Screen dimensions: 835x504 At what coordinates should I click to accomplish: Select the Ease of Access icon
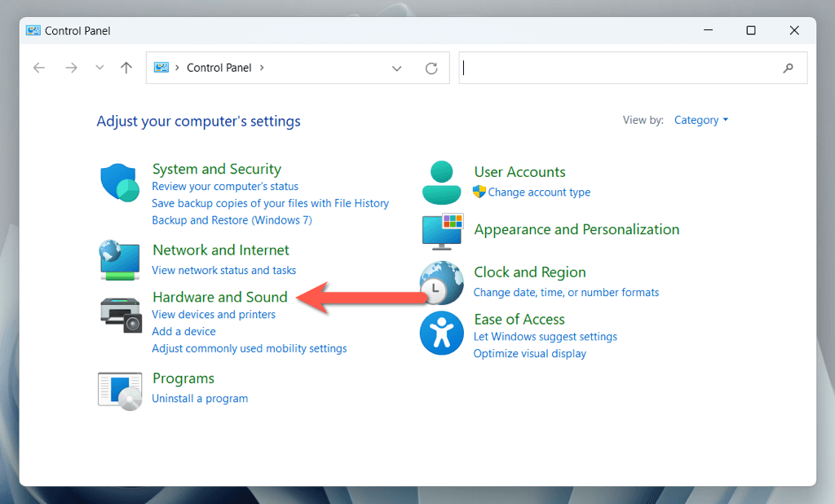441,333
